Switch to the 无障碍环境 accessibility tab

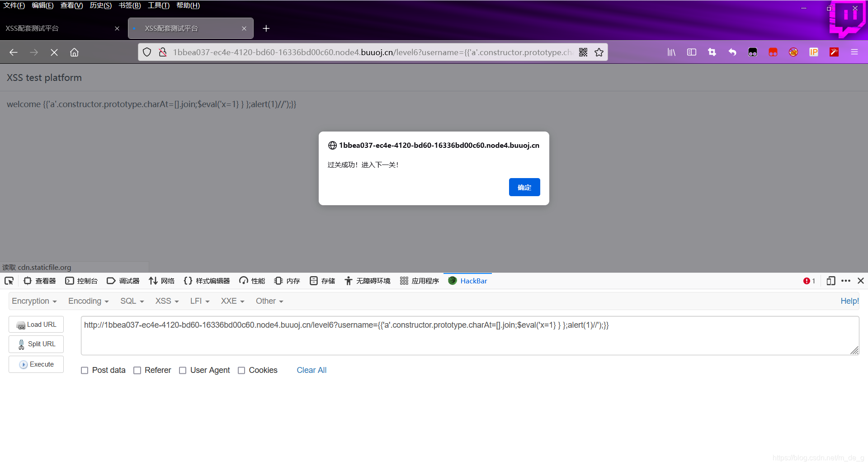point(368,281)
